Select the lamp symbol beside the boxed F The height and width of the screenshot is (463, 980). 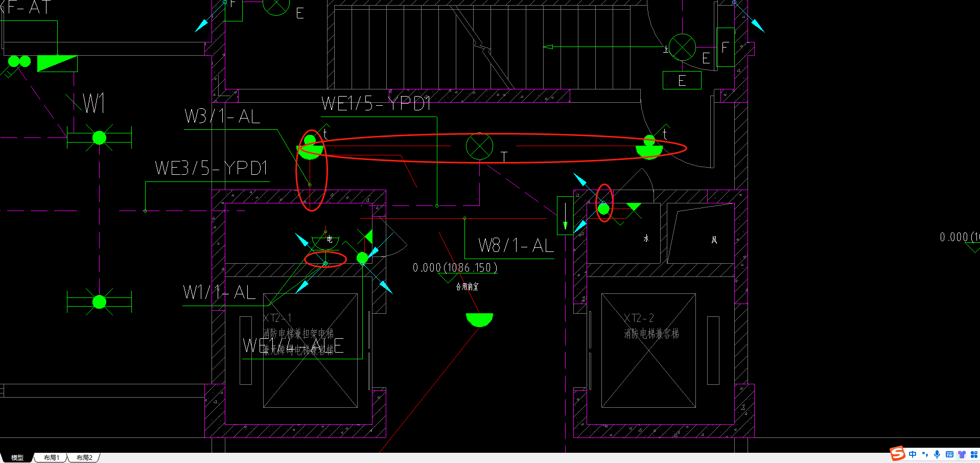point(682,48)
